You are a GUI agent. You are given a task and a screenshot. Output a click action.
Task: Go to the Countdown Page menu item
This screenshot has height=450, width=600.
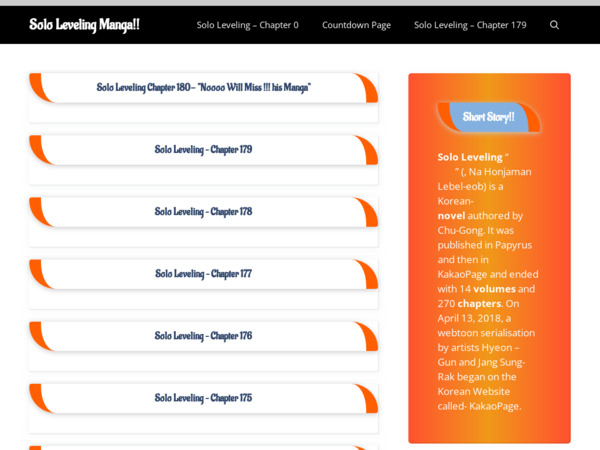click(x=356, y=25)
